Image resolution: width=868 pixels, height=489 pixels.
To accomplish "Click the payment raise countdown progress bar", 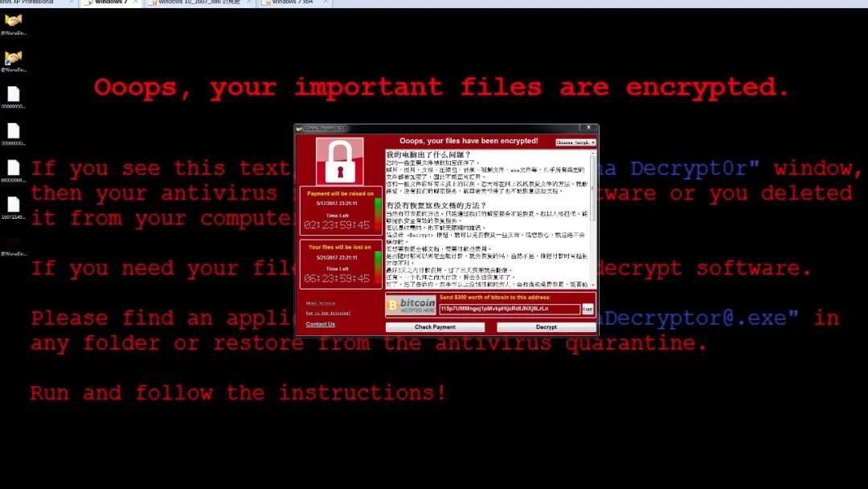I will pos(378,214).
